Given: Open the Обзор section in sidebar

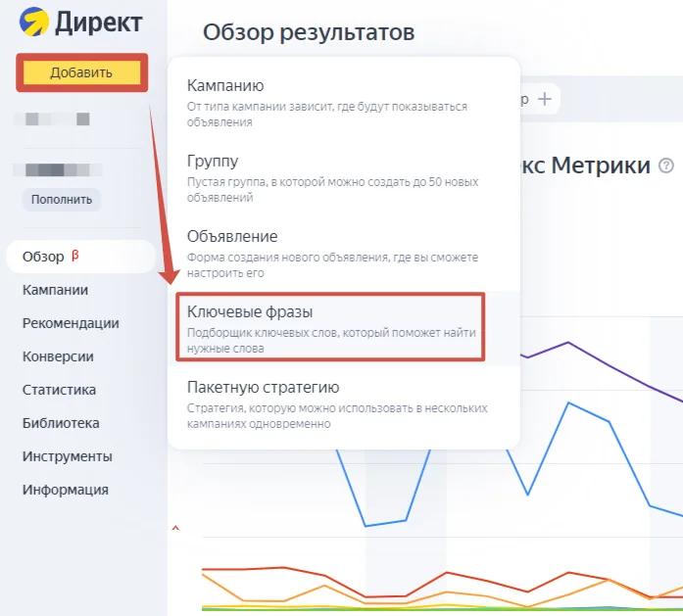Looking at the screenshot, I should point(81,257).
